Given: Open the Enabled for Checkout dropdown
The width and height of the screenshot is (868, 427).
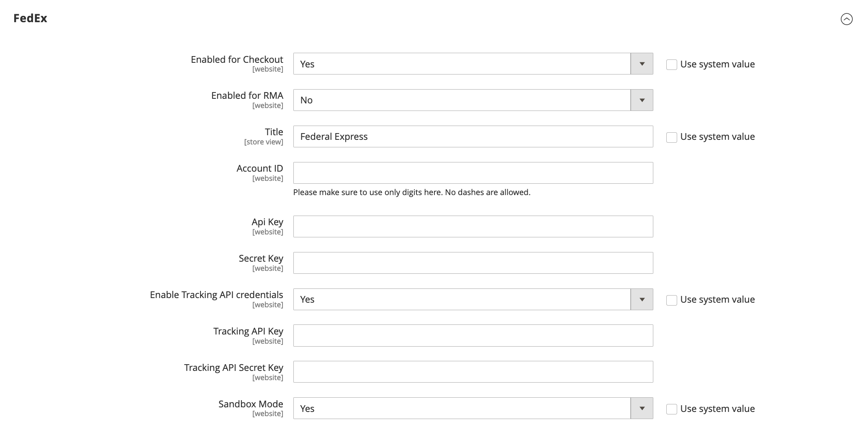Looking at the screenshot, I should click(462, 64).
